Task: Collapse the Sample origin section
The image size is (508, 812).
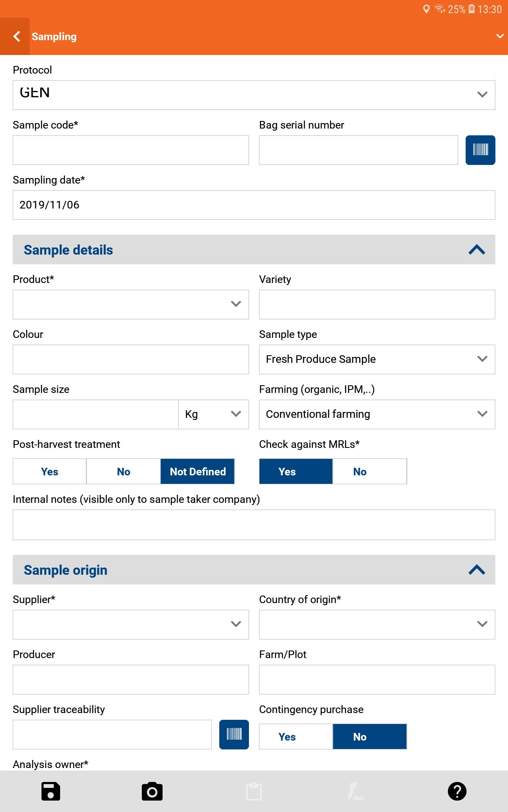Action: pos(477,570)
